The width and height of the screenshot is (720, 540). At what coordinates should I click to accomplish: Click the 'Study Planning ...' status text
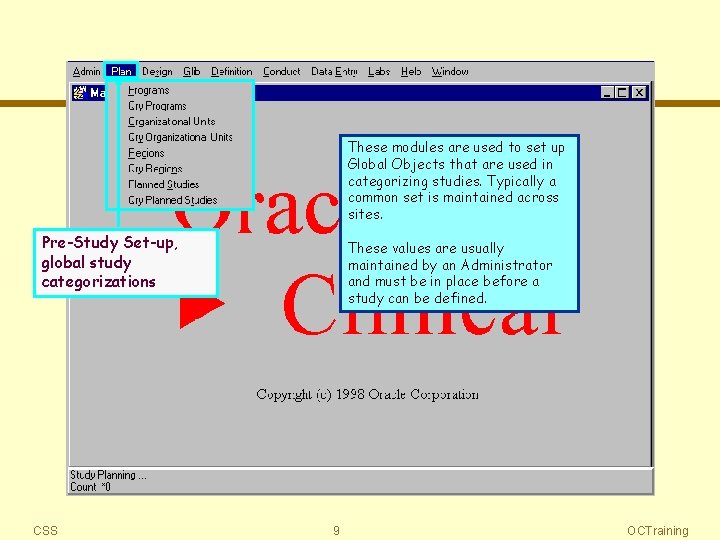[x=108, y=475]
